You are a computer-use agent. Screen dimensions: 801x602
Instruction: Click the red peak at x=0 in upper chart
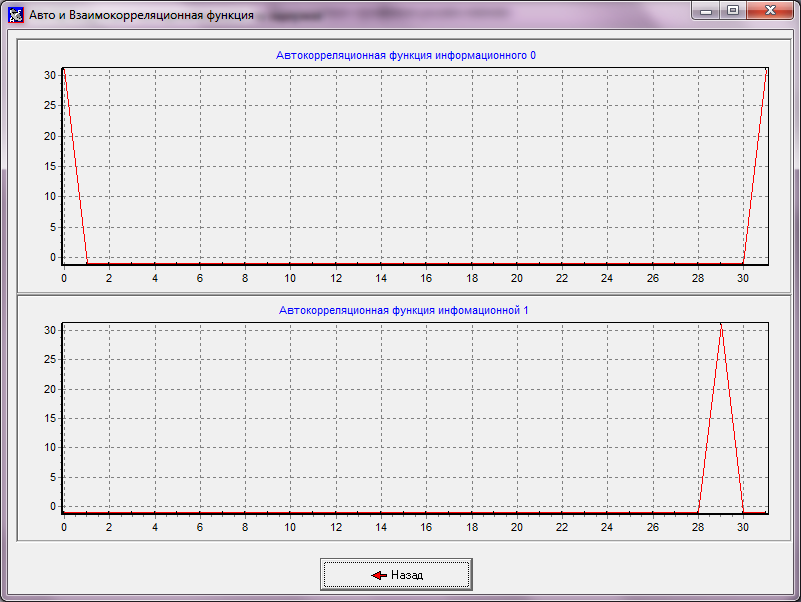64,72
